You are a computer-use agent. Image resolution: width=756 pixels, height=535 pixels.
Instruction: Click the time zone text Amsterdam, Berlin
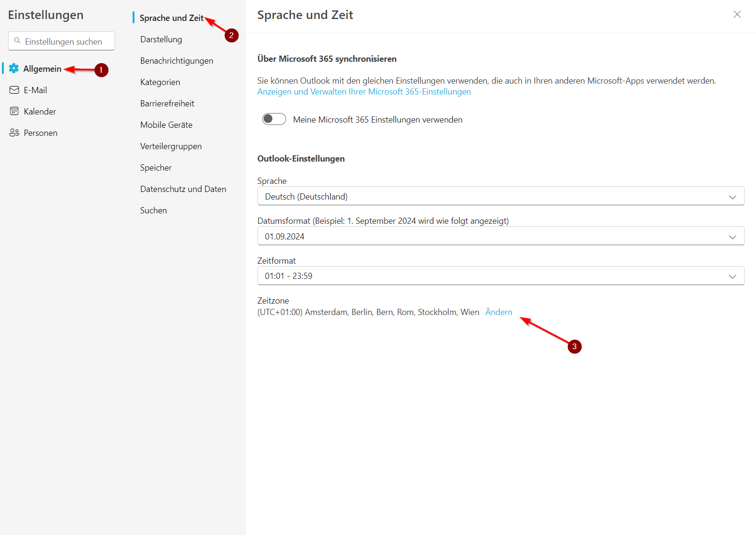click(x=368, y=312)
